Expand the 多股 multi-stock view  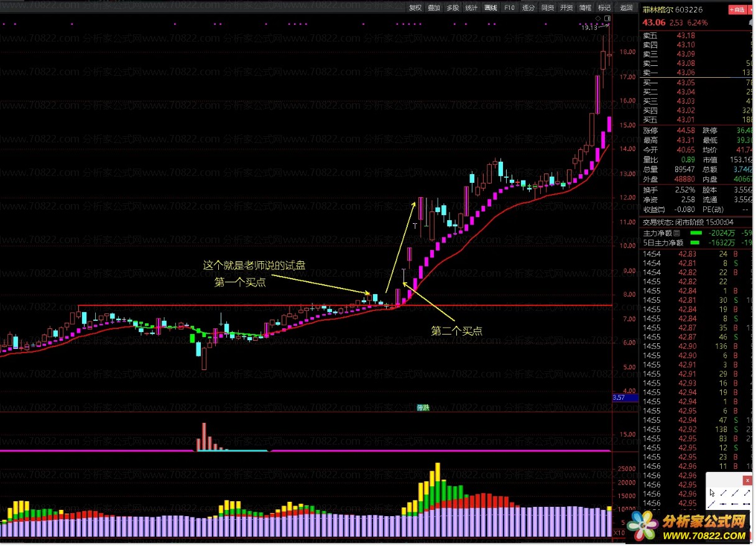coord(453,8)
